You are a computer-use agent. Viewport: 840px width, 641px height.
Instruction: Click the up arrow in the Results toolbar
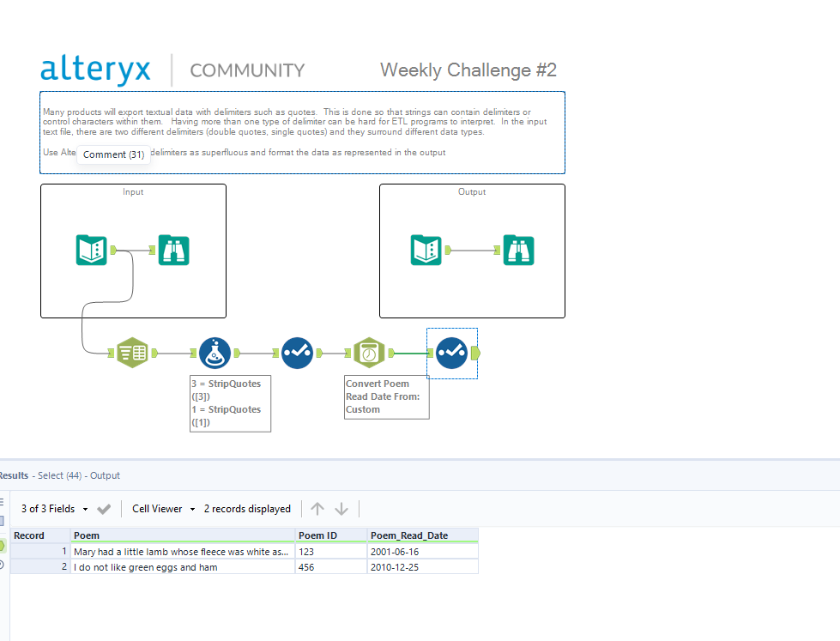coord(317,508)
